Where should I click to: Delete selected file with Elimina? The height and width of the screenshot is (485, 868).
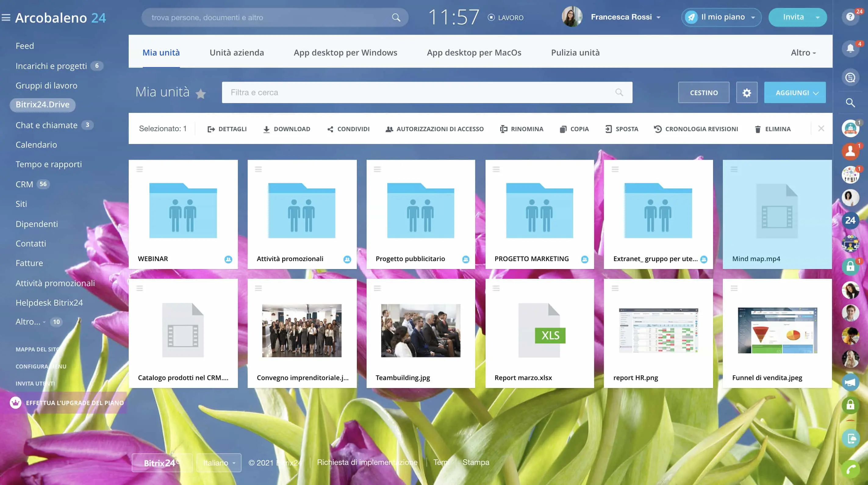tap(773, 129)
